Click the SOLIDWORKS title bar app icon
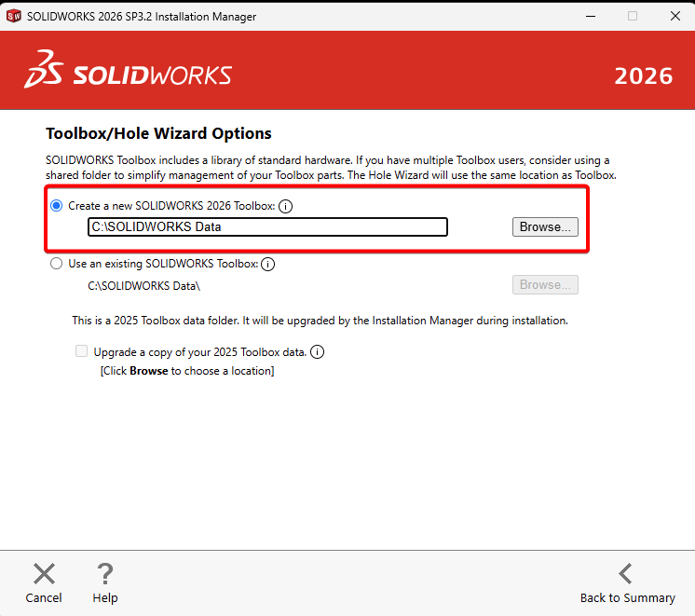This screenshot has width=695, height=616. click(x=14, y=17)
